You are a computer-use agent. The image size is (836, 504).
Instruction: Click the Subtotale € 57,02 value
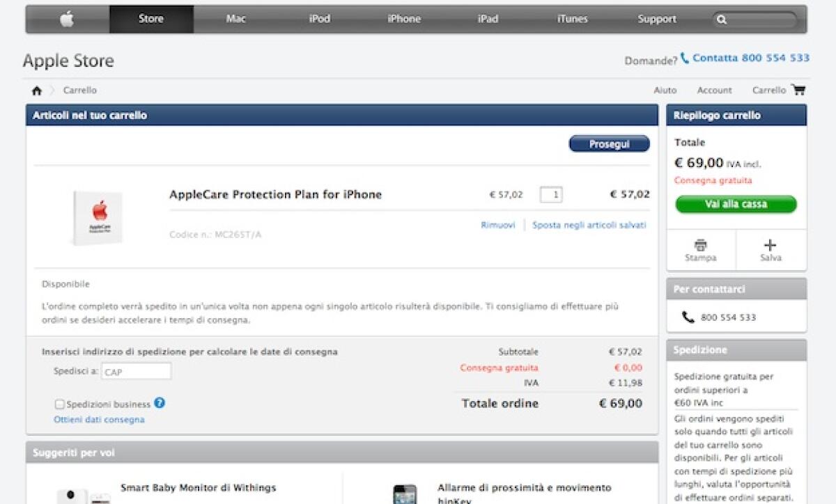click(x=626, y=352)
